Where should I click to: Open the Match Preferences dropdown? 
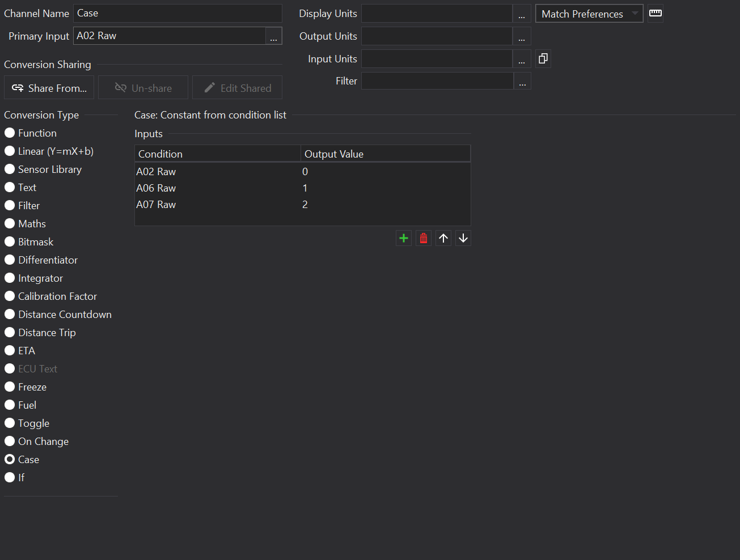click(x=589, y=14)
